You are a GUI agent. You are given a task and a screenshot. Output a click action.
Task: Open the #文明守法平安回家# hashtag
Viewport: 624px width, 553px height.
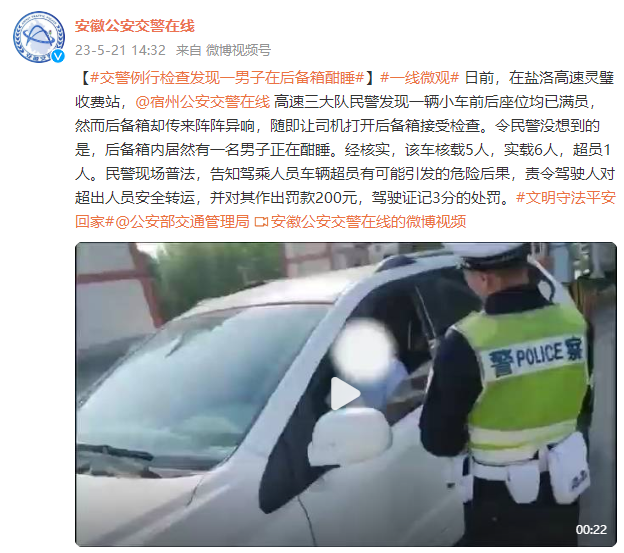click(345, 209)
